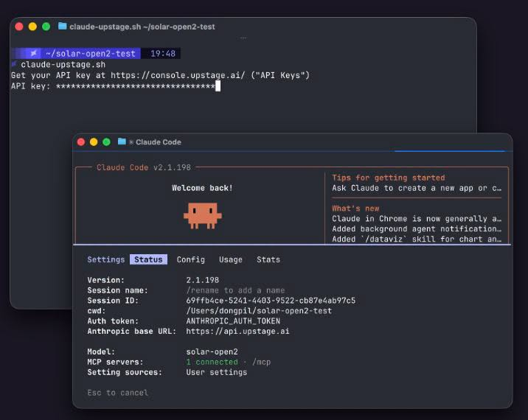Open https://console.upstage.ai/ link in terminal
528x420 pixels.
point(178,75)
